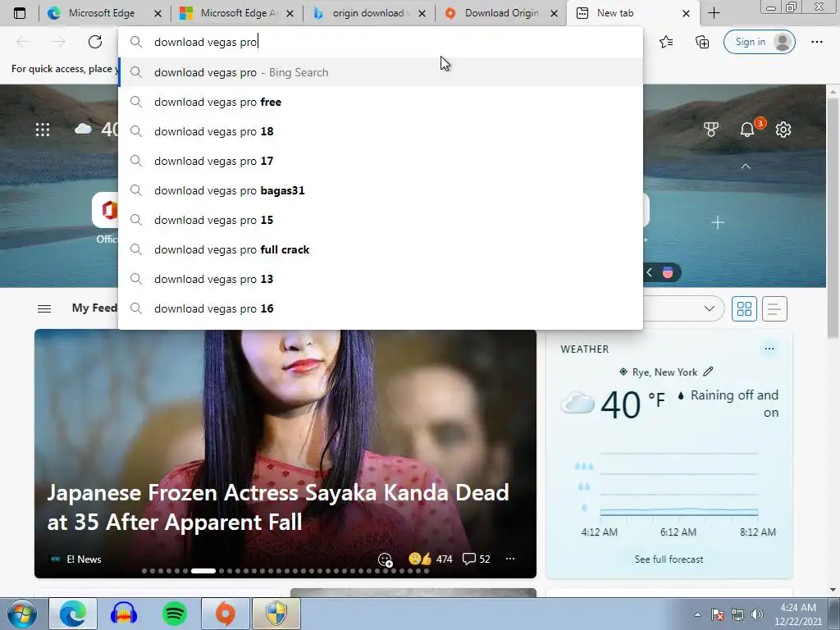This screenshot has height=630, width=840.
Task: Open the volume speaker tray icon
Action: pos(757,614)
